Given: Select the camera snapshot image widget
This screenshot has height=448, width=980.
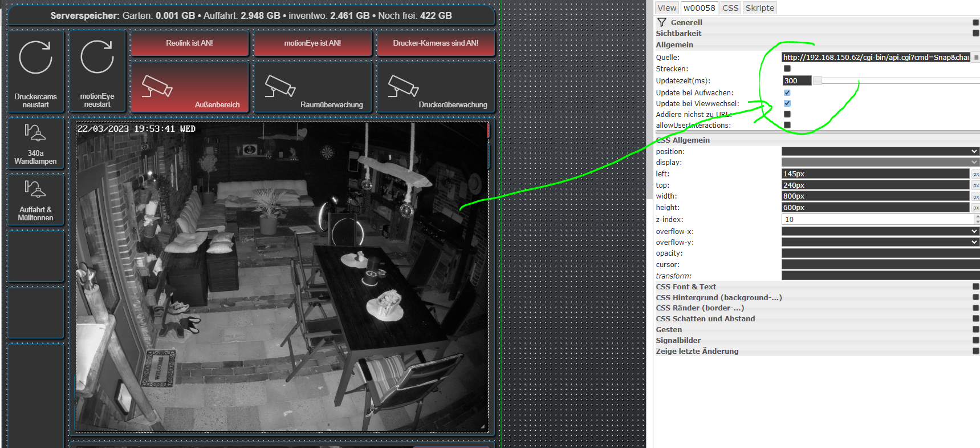Looking at the screenshot, I should [x=282, y=276].
